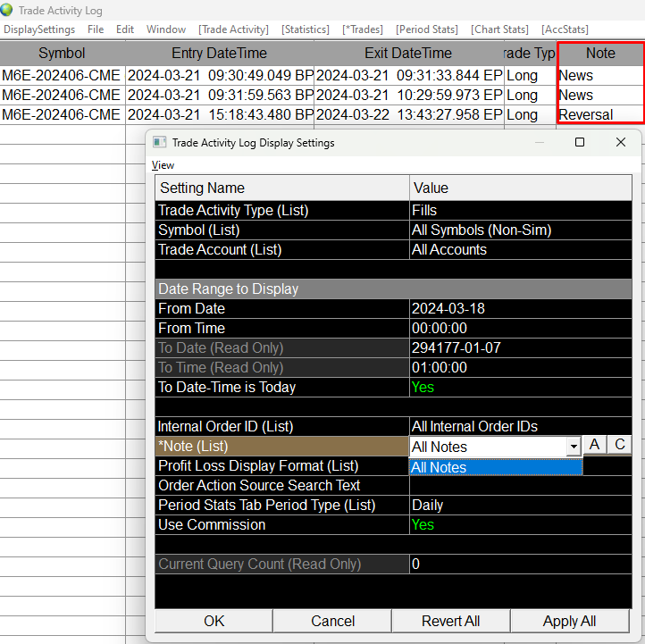The height and width of the screenshot is (644, 645).
Task: Click the C button beside Note list
Action: pyautogui.click(x=620, y=445)
